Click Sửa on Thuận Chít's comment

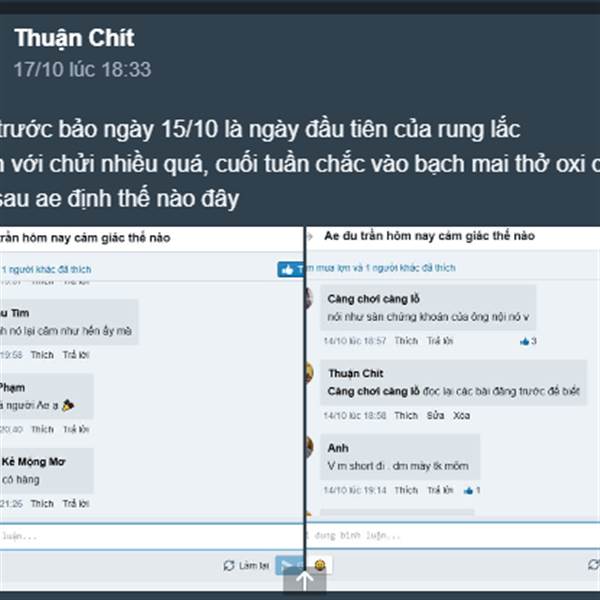[x=435, y=416]
